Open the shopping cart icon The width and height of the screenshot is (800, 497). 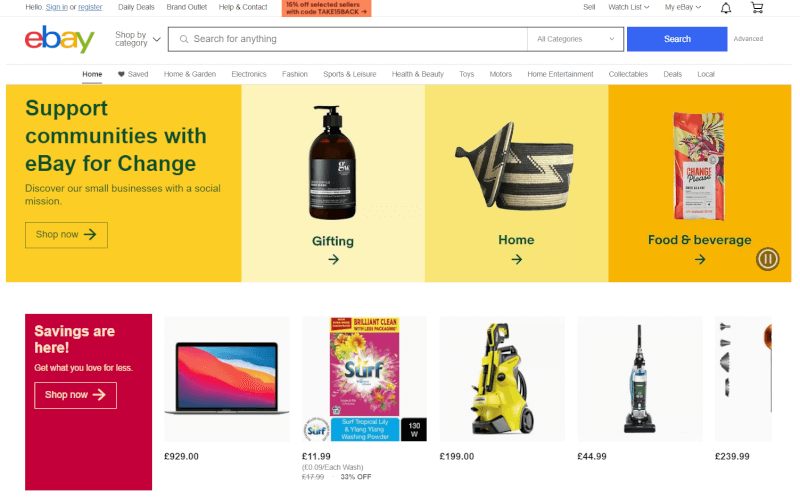pyautogui.click(x=757, y=8)
